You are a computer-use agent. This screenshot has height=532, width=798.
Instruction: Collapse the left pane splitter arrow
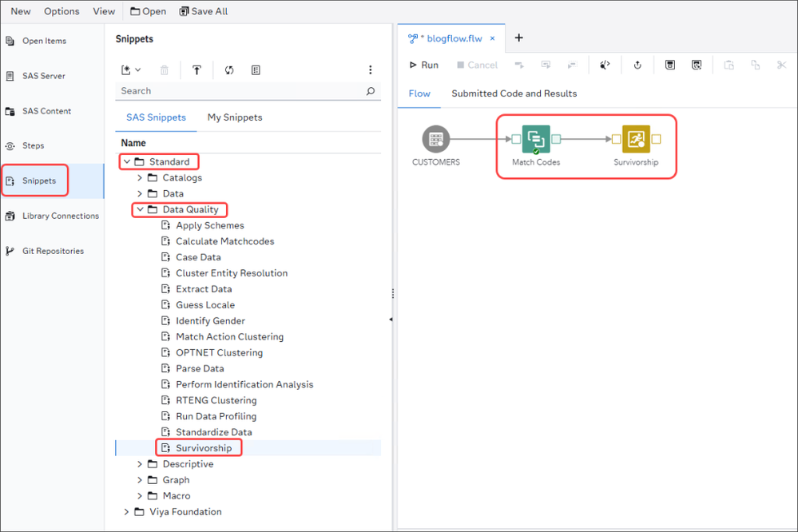tap(391, 320)
